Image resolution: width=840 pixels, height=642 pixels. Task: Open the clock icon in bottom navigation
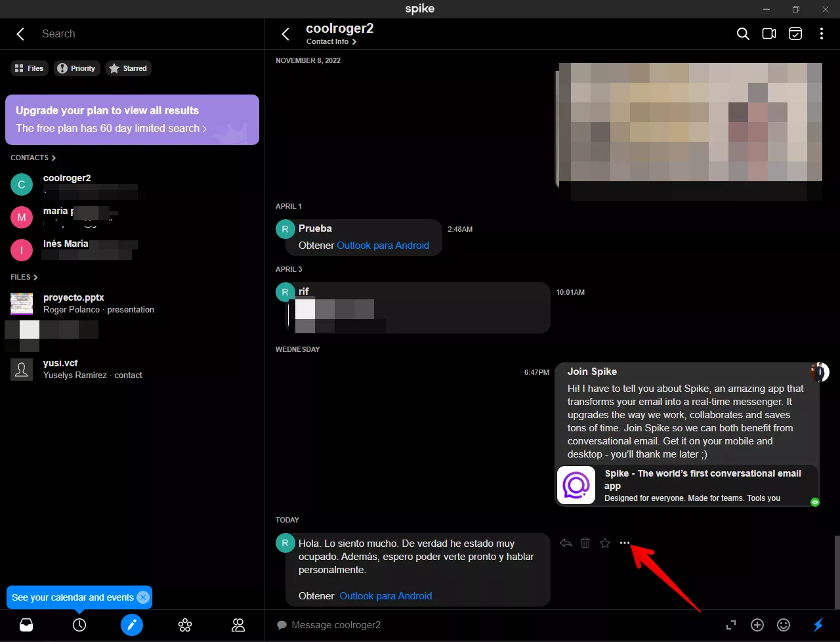[79, 625]
